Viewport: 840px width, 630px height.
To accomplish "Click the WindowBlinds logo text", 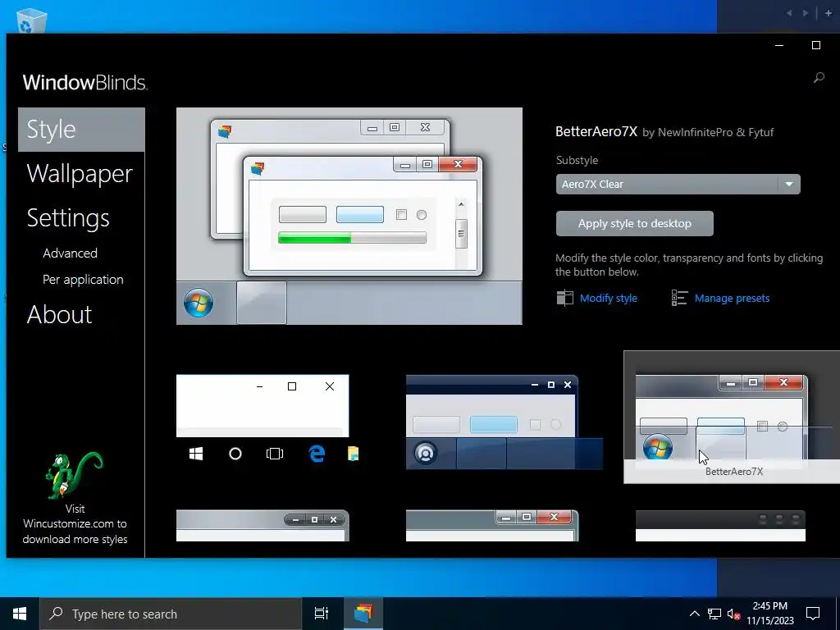I will 84,83.
